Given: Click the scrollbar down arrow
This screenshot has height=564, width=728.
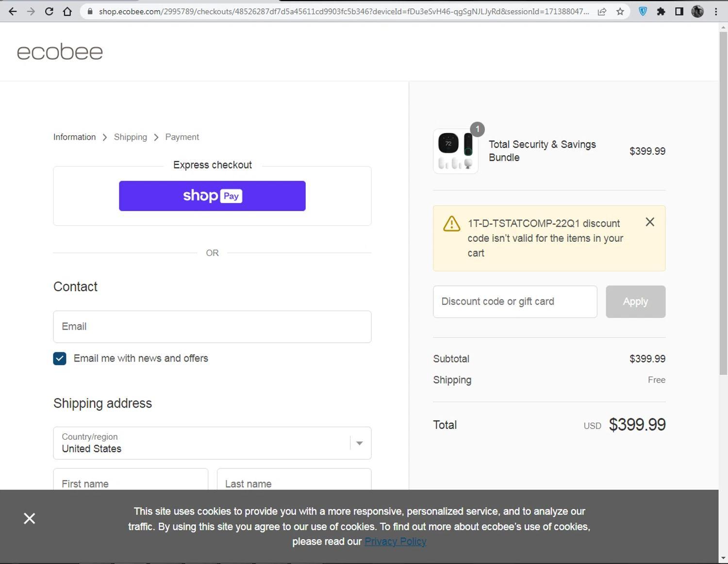Looking at the screenshot, I should (723, 559).
